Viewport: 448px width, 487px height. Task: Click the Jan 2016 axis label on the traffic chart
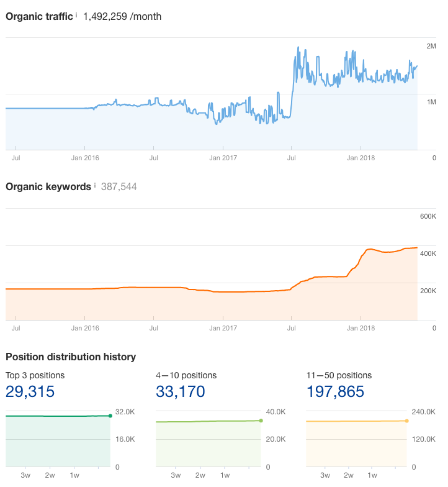[85, 158]
